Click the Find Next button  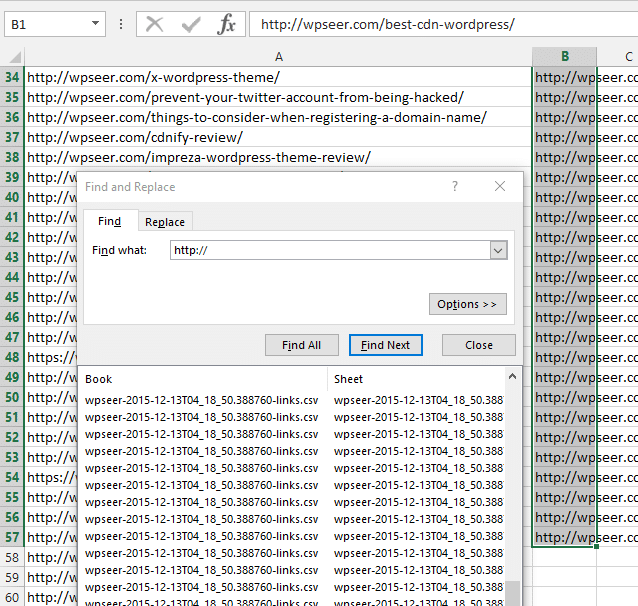coord(385,345)
